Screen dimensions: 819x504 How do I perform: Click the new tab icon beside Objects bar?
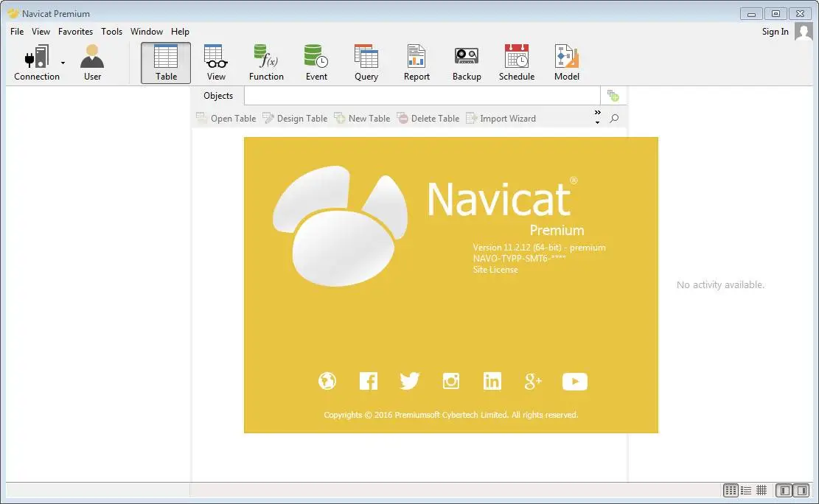point(613,96)
